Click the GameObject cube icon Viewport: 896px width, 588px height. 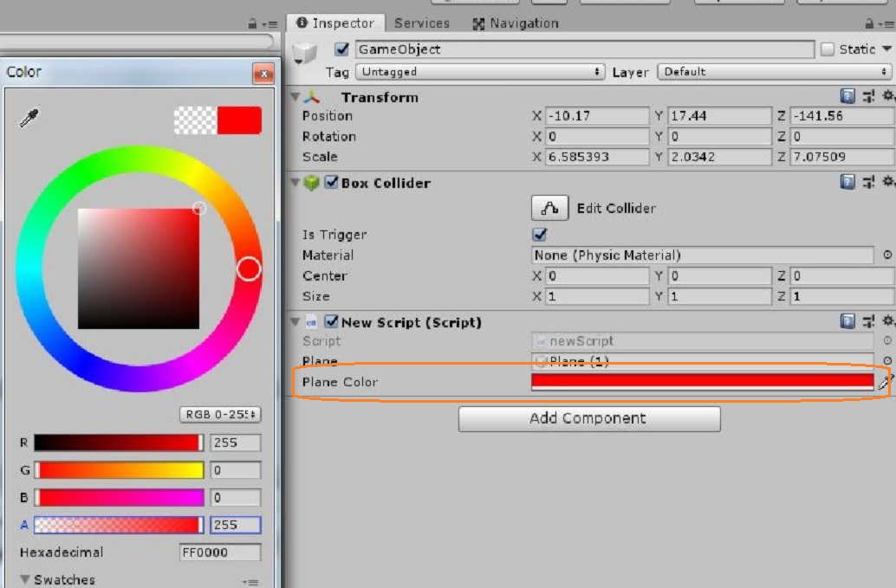(x=305, y=53)
